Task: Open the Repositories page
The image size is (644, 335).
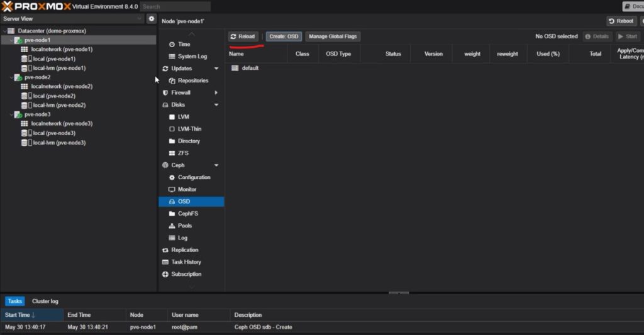Action: coord(192,80)
